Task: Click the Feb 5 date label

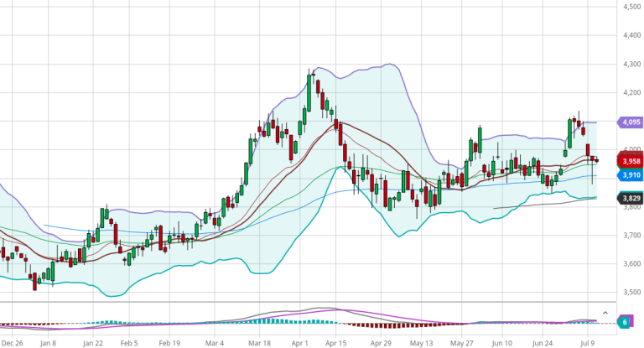Action: 129,343
